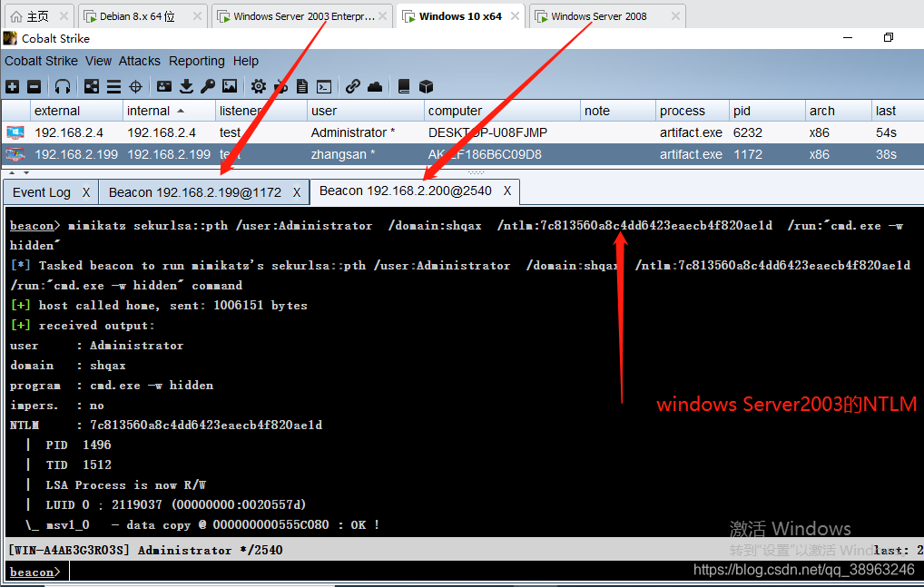This screenshot has width=924, height=587.
Task: Click the beacon command input field
Action: coord(495,572)
